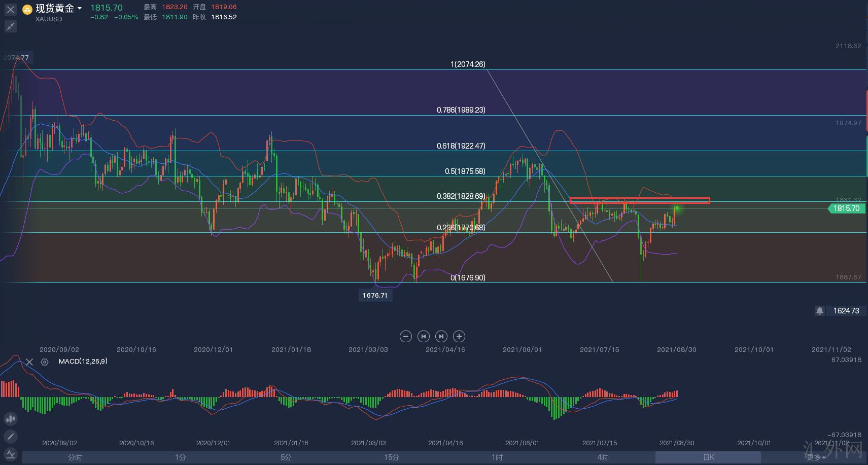Image resolution: width=868 pixels, height=465 pixels.
Task: Step to the next candle button
Action: [x=441, y=336]
